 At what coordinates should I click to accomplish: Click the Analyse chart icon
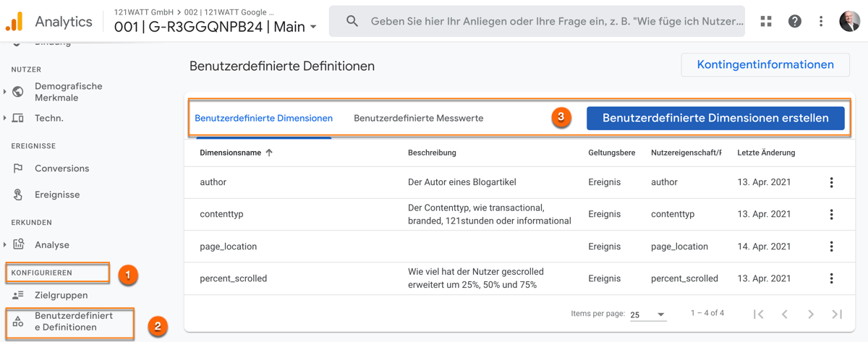pyautogui.click(x=18, y=244)
